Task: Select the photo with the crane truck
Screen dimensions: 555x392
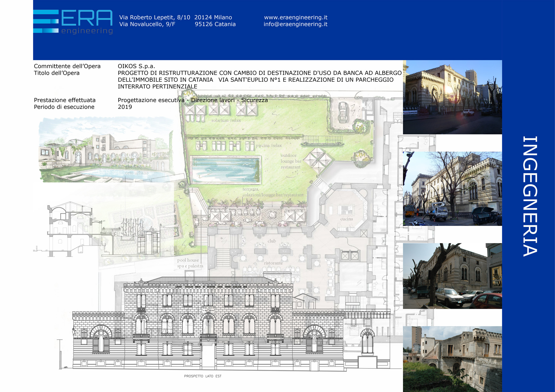Action: [x=452, y=188]
